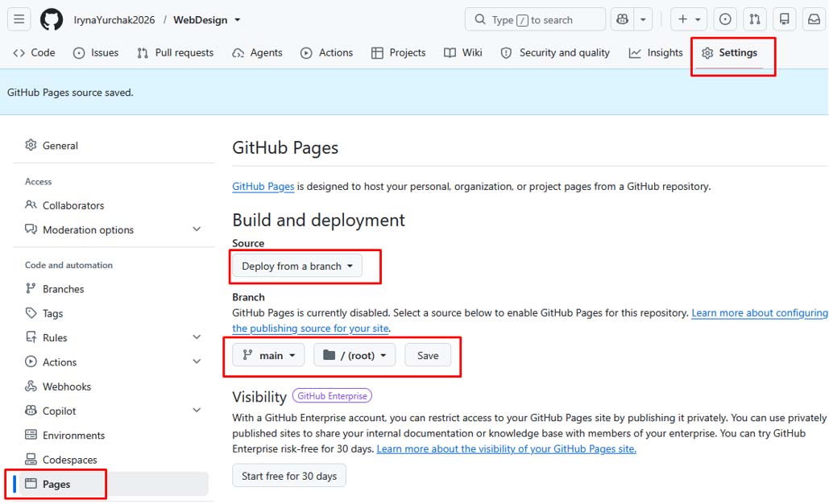The height and width of the screenshot is (504, 829).
Task: Switch to the Code tab
Action: pyautogui.click(x=35, y=53)
